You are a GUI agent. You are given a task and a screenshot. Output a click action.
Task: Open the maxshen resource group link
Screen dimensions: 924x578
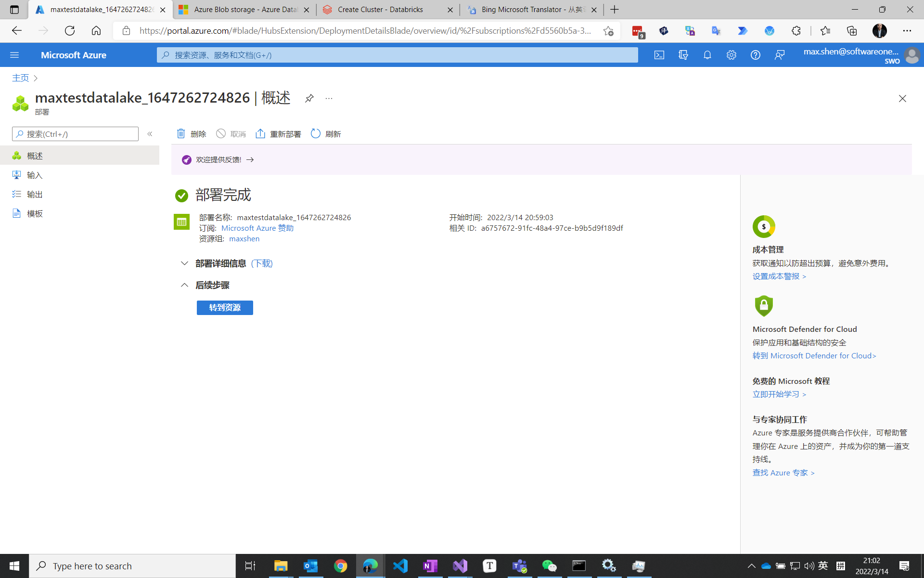pos(244,238)
